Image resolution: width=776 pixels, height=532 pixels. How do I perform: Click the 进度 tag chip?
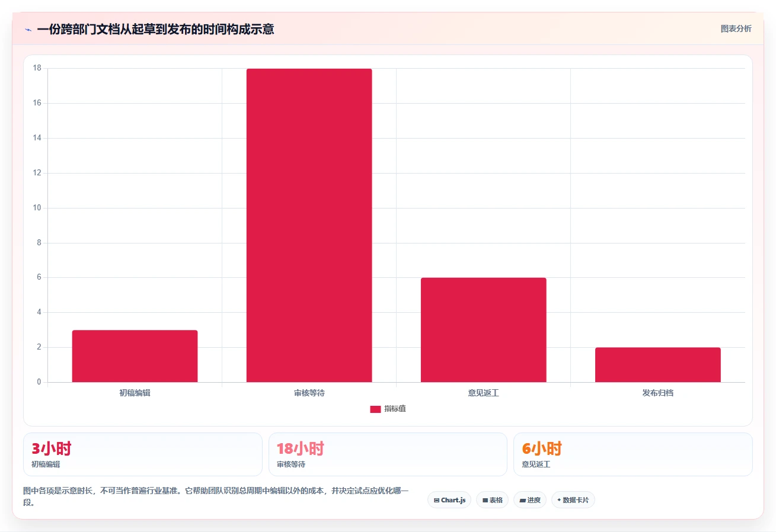pyautogui.click(x=530, y=500)
